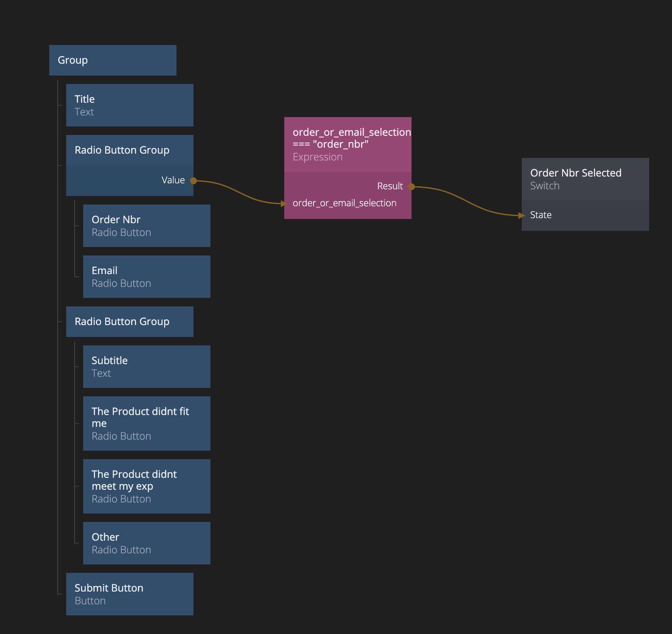Select the Radio Button Group above Subtitle
The image size is (672, 634).
[x=129, y=322]
